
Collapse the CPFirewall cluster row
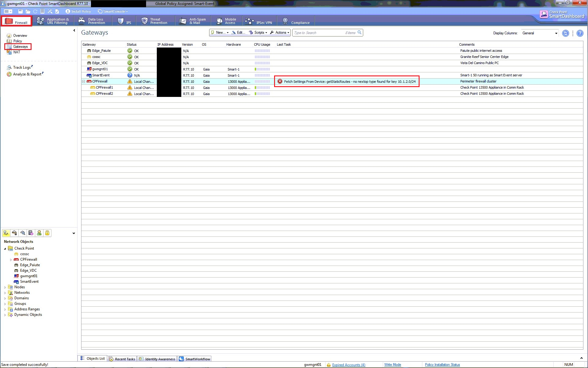[x=83, y=82]
